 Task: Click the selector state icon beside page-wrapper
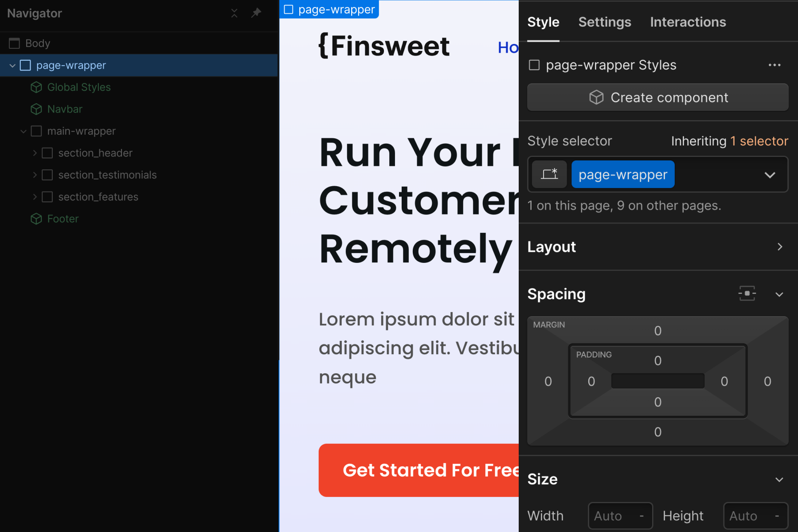pyautogui.click(x=549, y=174)
